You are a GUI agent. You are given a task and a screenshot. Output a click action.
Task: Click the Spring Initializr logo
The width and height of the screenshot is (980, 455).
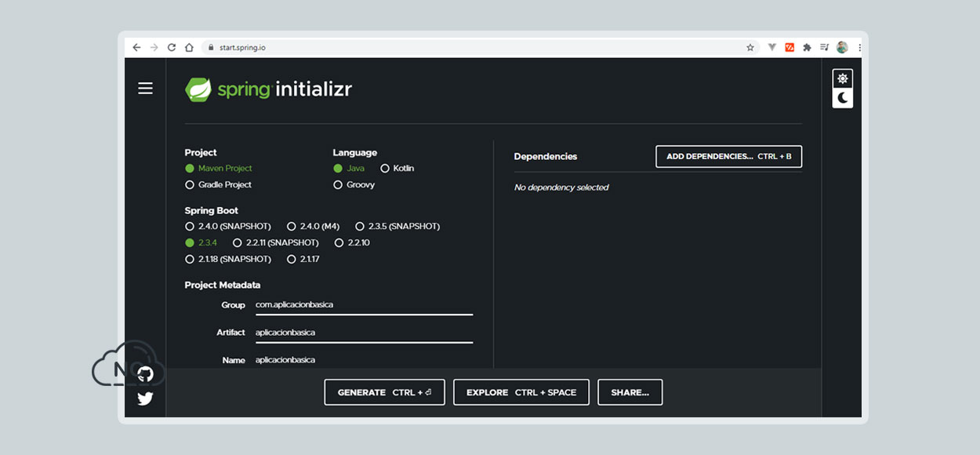(268, 89)
